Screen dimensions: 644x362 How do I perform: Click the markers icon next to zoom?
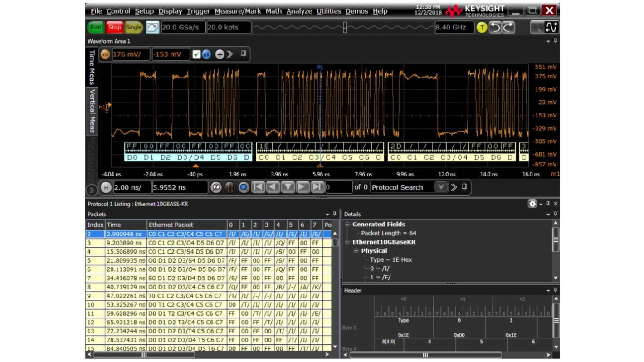(x=230, y=187)
